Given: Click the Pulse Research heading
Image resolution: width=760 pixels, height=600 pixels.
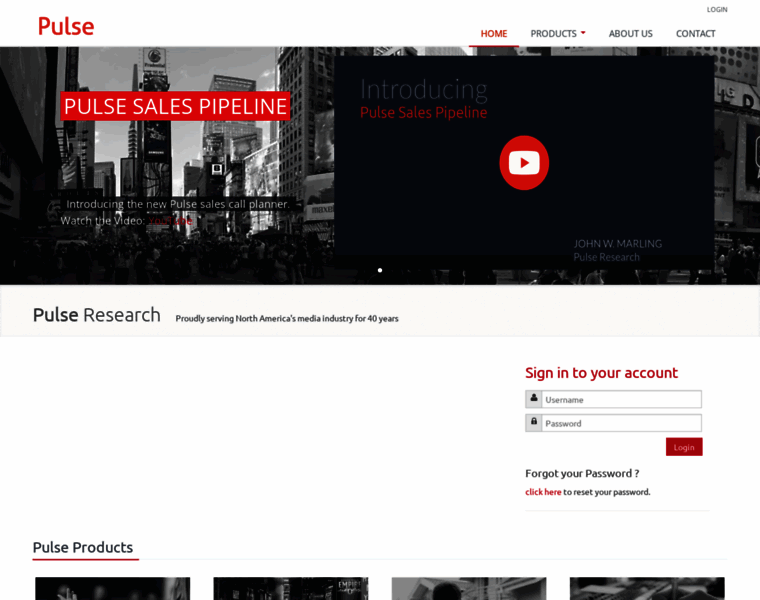Looking at the screenshot, I should click(x=96, y=315).
